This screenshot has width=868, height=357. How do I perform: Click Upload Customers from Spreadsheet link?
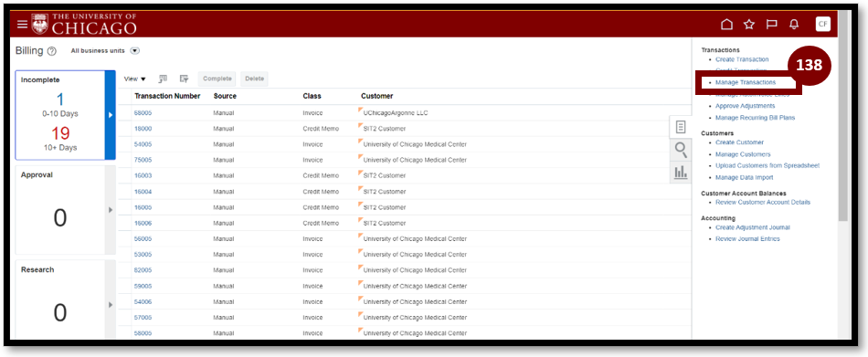767,165
